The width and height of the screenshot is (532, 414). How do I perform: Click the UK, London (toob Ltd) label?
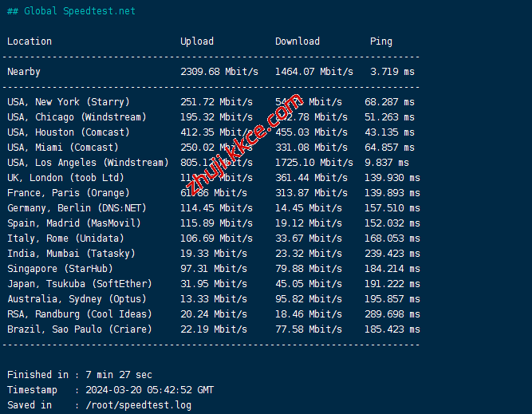tap(65, 178)
